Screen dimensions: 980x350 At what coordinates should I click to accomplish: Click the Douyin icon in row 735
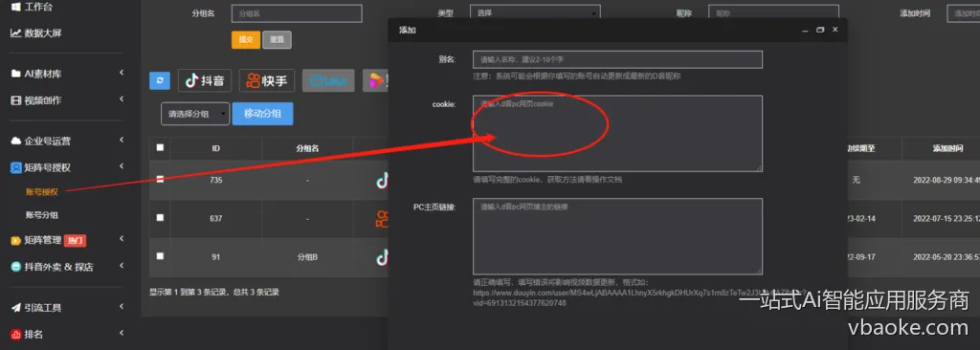pos(382,180)
